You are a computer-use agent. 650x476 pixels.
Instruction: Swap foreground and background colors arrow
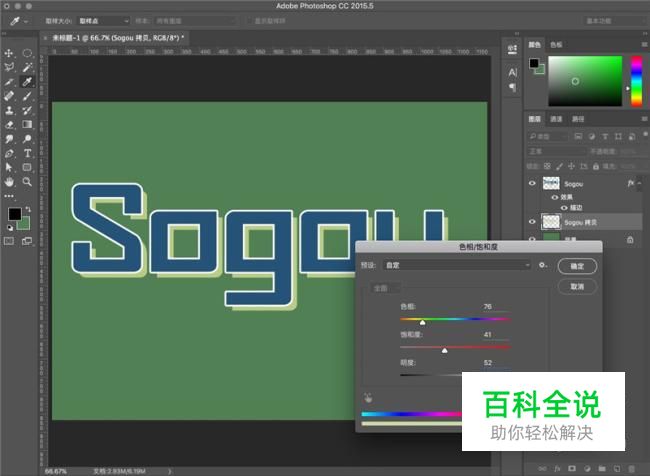pyautogui.click(x=28, y=209)
